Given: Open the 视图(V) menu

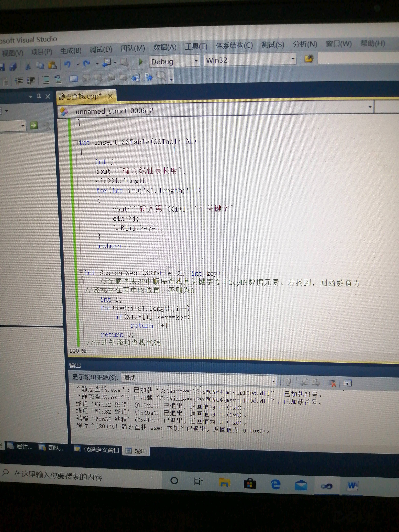Looking at the screenshot, I should 13,53.
